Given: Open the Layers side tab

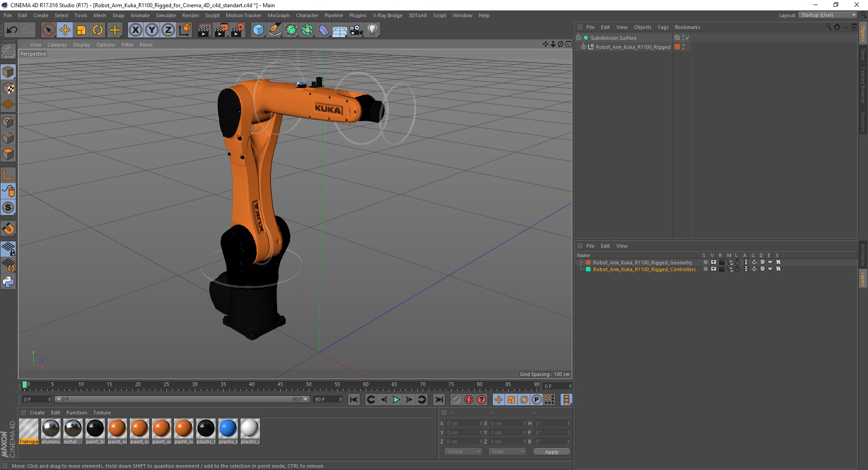Looking at the screenshot, I should (863, 279).
